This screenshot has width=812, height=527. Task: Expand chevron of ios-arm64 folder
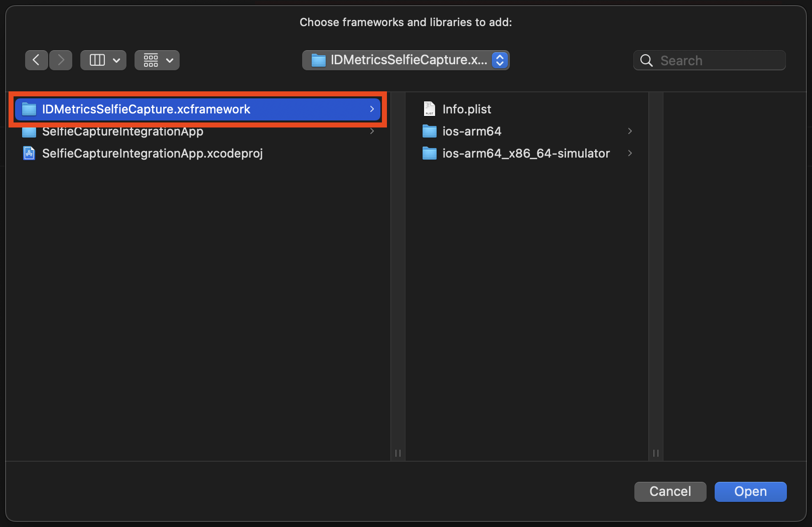[630, 131]
